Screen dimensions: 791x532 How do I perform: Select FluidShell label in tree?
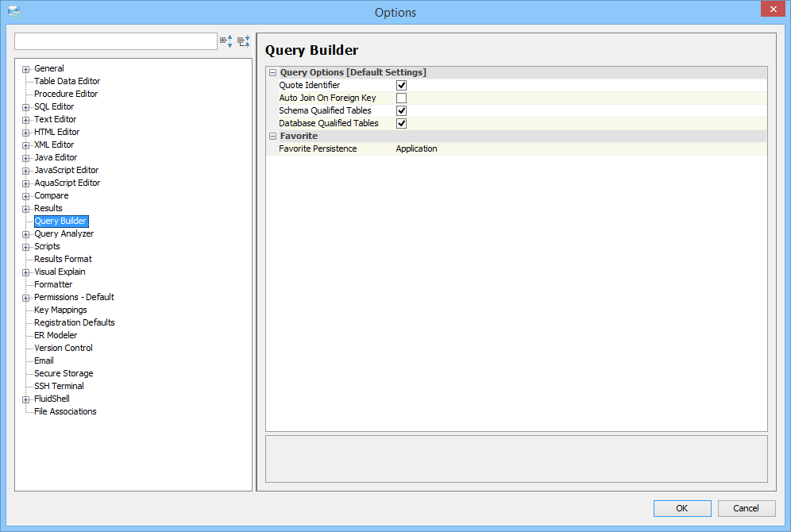(x=52, y=399)
